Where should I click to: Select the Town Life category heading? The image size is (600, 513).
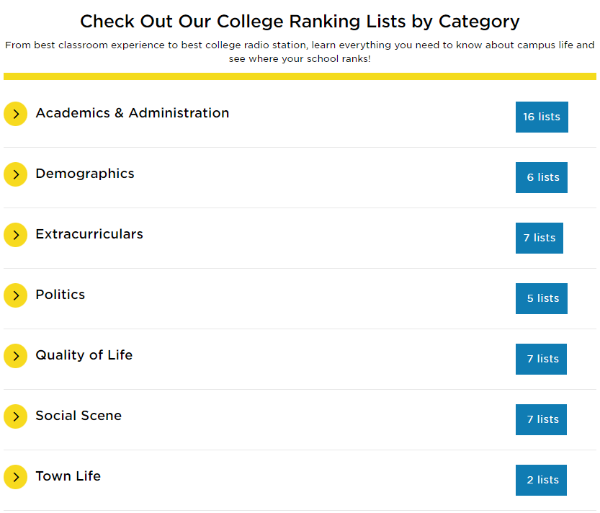click(68, 476)
